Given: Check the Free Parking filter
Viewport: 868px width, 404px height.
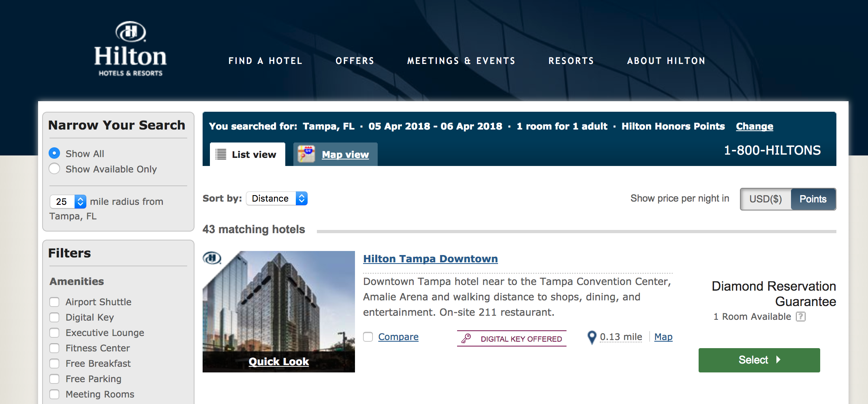Looking at the screenshot, I should point(54,379).
